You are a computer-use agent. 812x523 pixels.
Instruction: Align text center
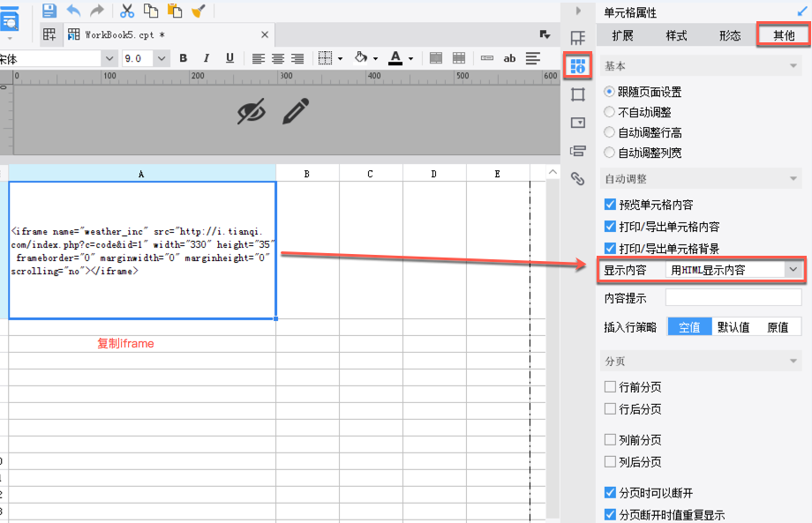[278, 58]
